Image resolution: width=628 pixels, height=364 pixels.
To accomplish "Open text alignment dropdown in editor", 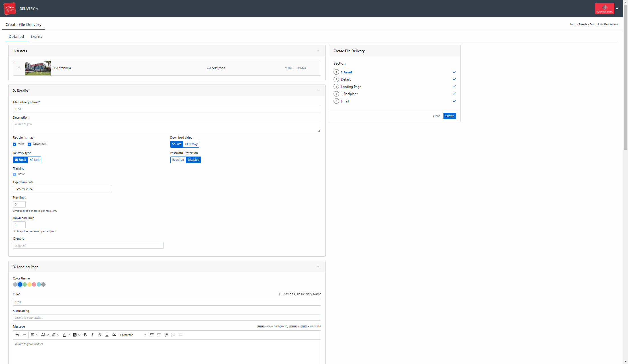I will pyautogui.click(x=34, y=335).
